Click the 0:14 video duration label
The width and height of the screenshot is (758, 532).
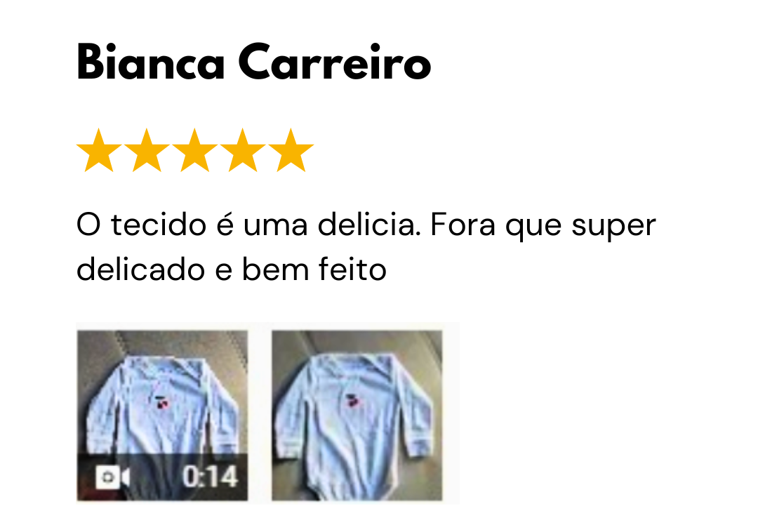(x=211, y=477)
